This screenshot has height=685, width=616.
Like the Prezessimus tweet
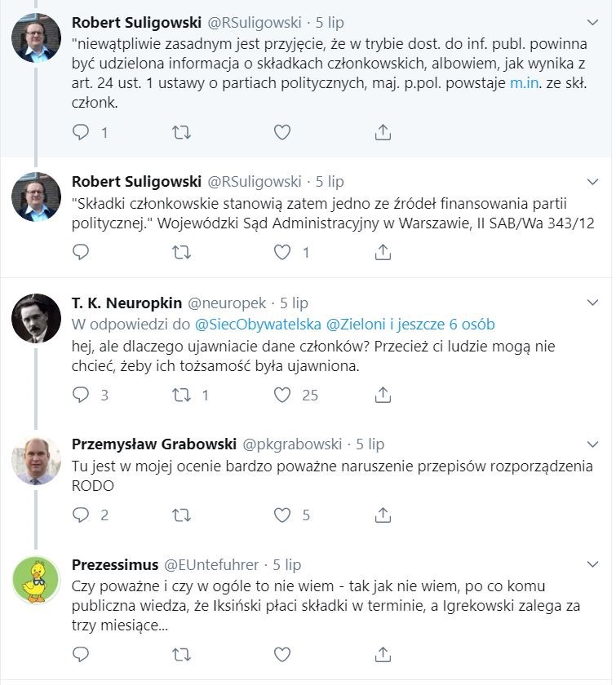coord(282,654)
